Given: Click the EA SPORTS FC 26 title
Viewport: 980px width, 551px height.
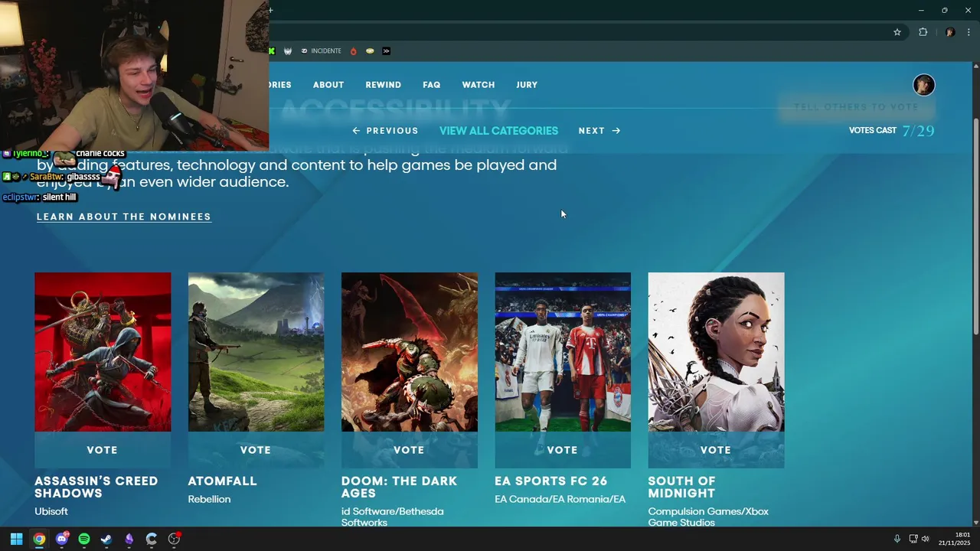Looking at the screenshot, I should point(551,481).
